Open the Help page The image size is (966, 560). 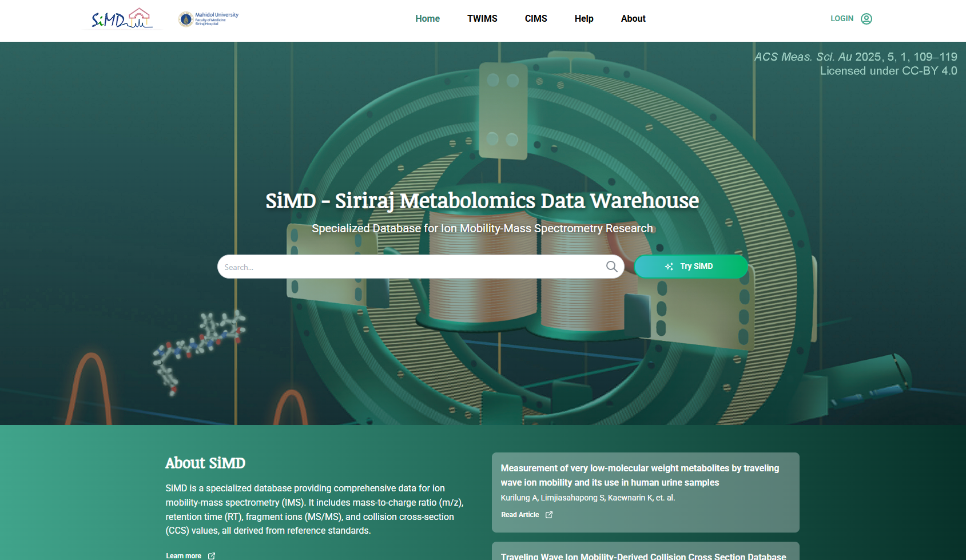click(x=584, y=18)
